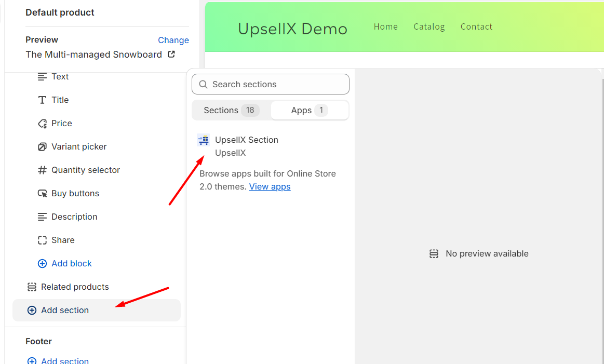The image size is (604, 364).
Task: Select the Share block row
Action: click(96, 240)
